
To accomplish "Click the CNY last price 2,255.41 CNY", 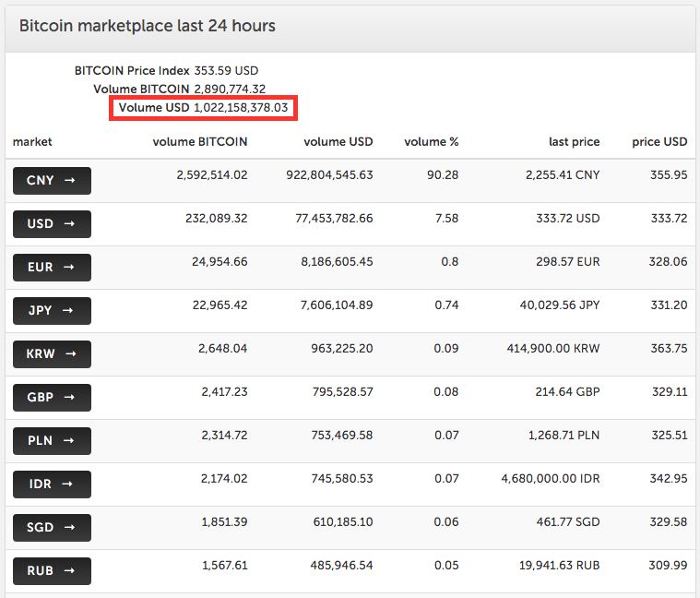I will (x=563, y=175).
